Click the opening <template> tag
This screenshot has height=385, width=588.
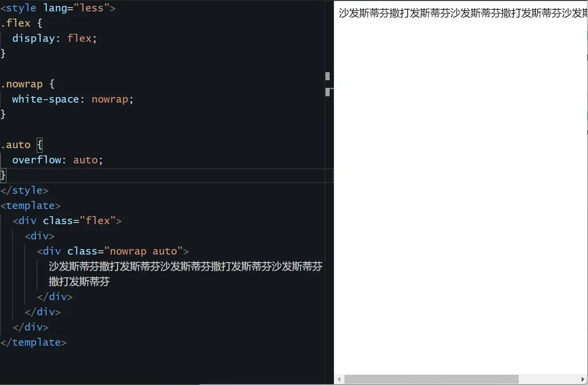pos(31,206)
